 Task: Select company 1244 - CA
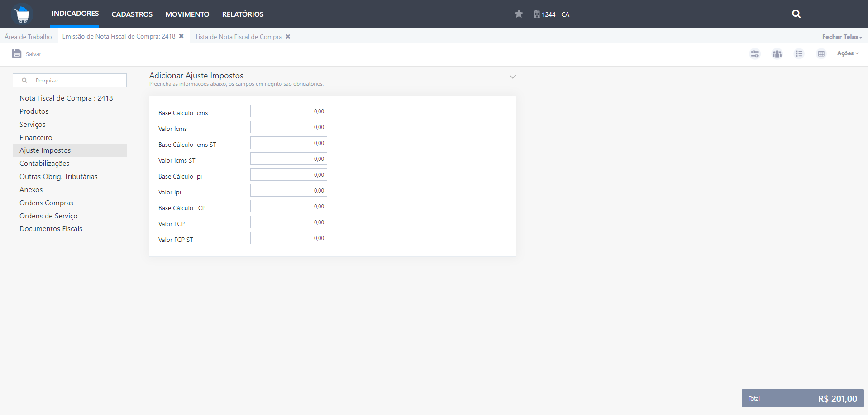pos(556,14)
